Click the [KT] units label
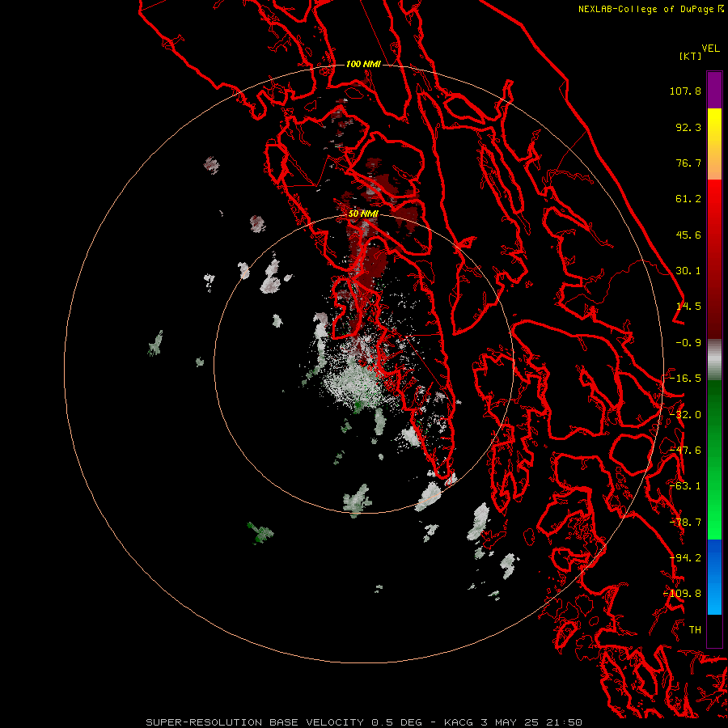The height and width of the screenshot is (728, 728). point(690,56)
